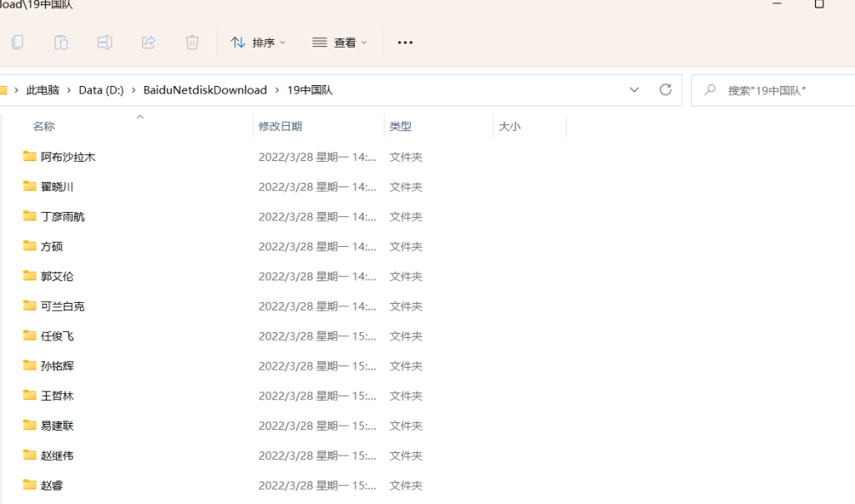Viewport: 855px width, 504px height.
Task: Click the Paste clipboard icon
Action: [x=61, y=43]
